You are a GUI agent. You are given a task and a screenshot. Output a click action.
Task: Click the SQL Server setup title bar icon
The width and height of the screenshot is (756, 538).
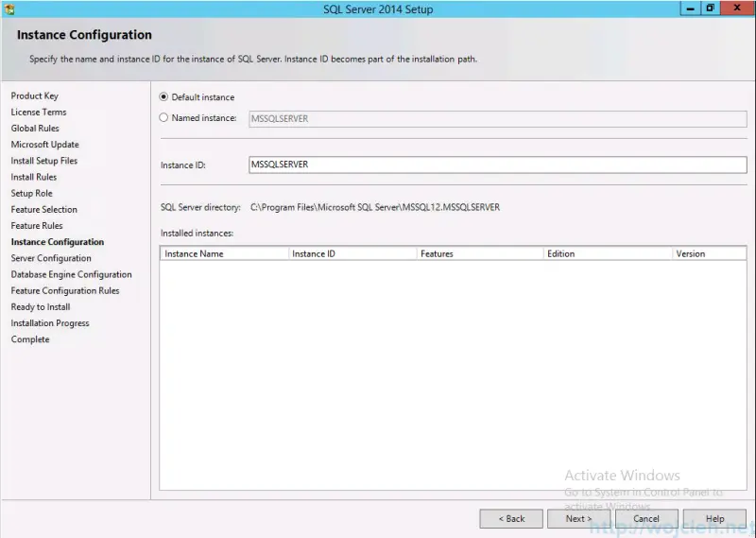tap(9, 9)
